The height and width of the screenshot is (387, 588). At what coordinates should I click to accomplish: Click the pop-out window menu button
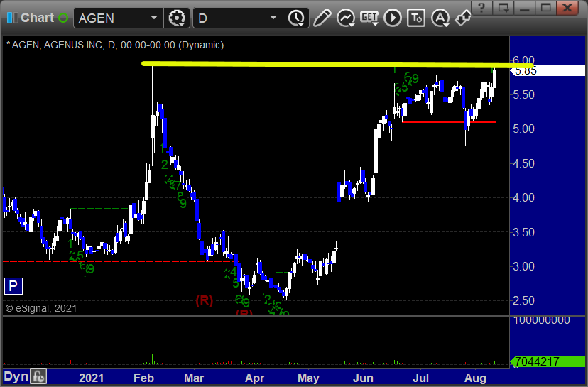503,8
